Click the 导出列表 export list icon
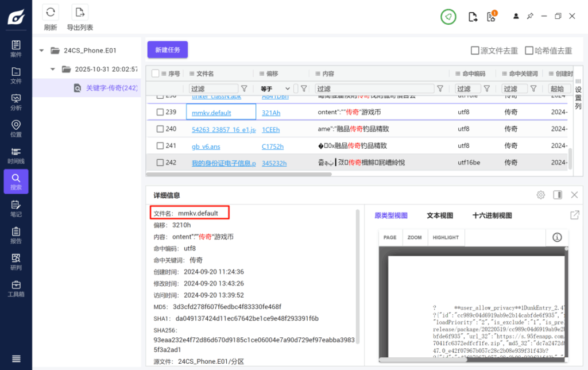Image resolution: width=588 pixels, height=370 pixels. [80, 13]
